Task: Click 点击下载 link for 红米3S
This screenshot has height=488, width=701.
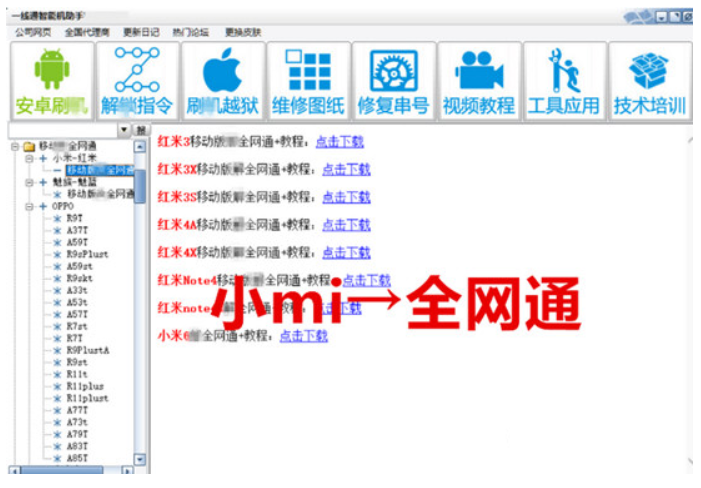Action: coord(346,198)
